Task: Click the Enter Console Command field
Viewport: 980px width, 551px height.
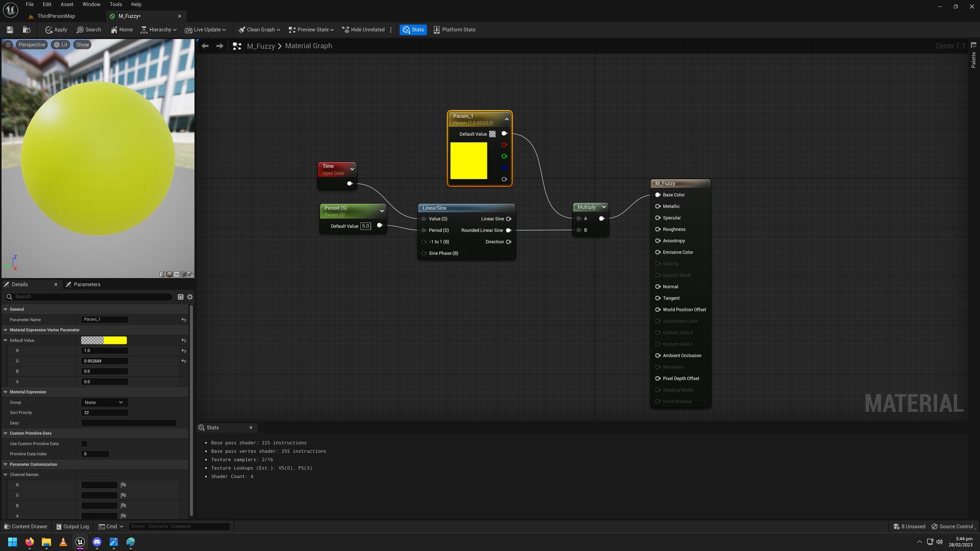Action: [x=179, y=526]
